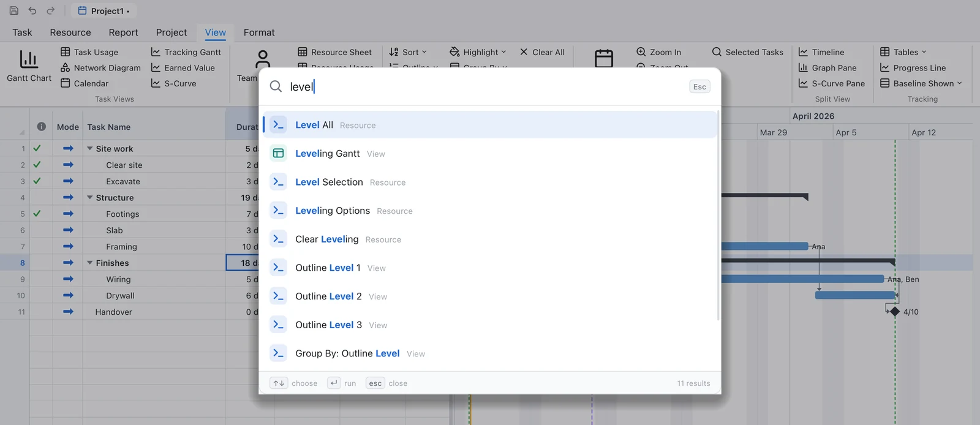Collapse the Finishes summary task

(x=90, y=263)
